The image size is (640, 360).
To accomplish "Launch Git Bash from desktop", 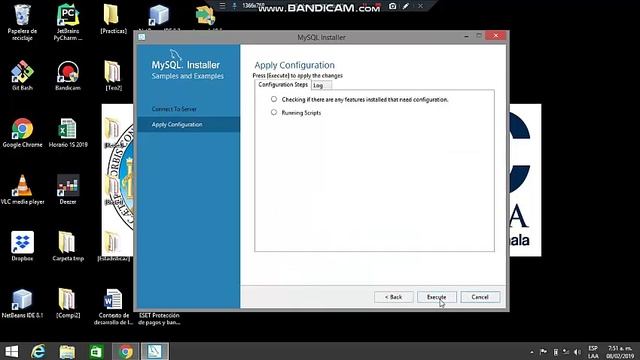I will (x=22, y=76).
